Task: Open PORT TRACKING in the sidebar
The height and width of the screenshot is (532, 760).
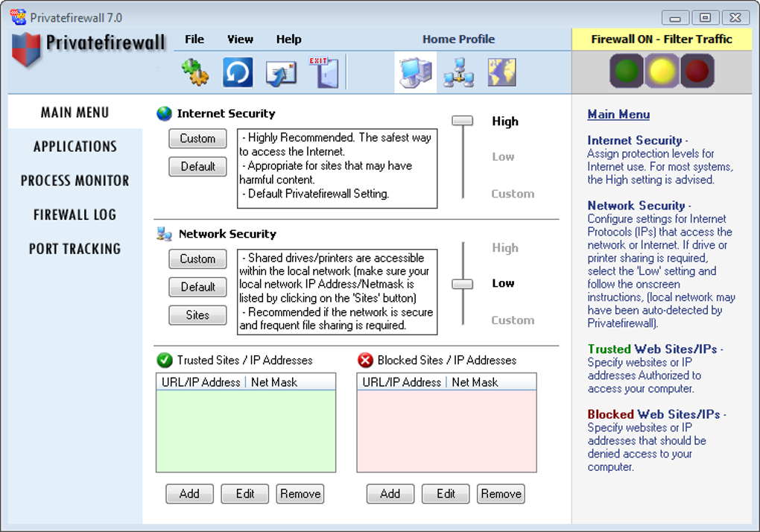Action: pos(75,249)
